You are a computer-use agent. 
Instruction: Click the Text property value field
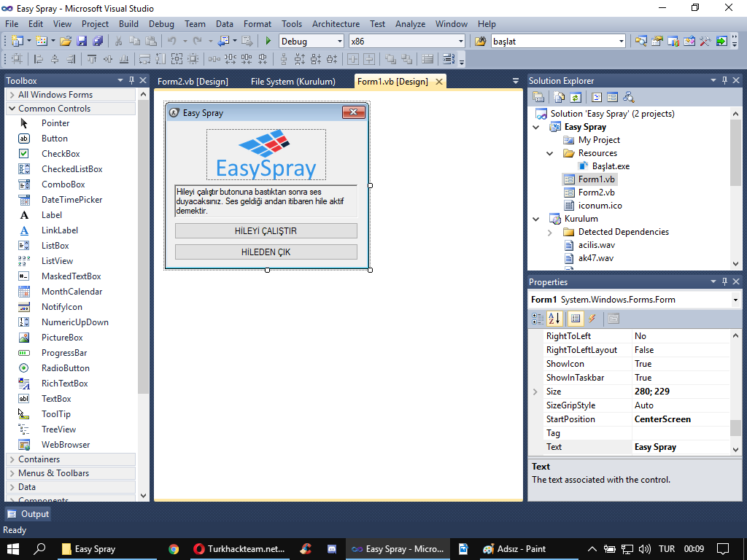(681, 447)
